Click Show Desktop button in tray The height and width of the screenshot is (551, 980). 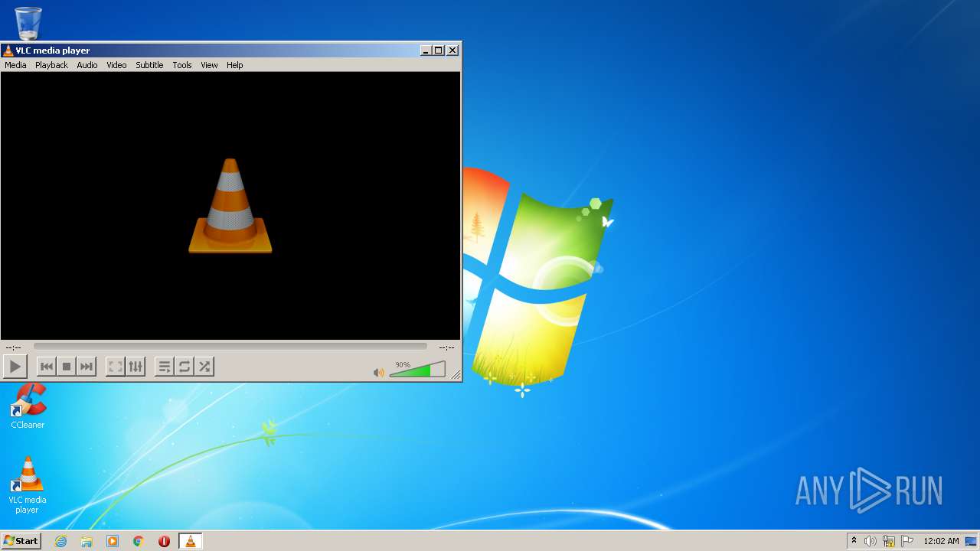[972, 541]
